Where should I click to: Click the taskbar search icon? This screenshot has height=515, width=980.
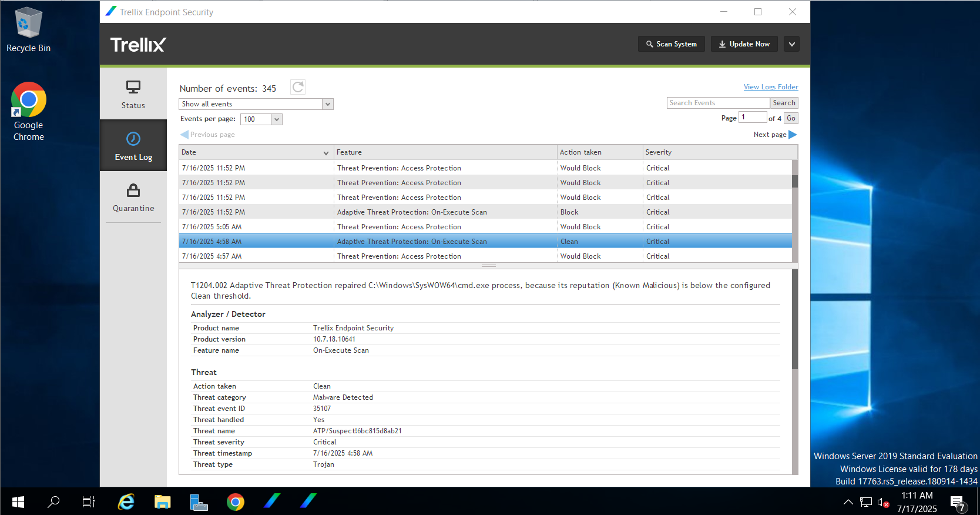click(53, 501)
